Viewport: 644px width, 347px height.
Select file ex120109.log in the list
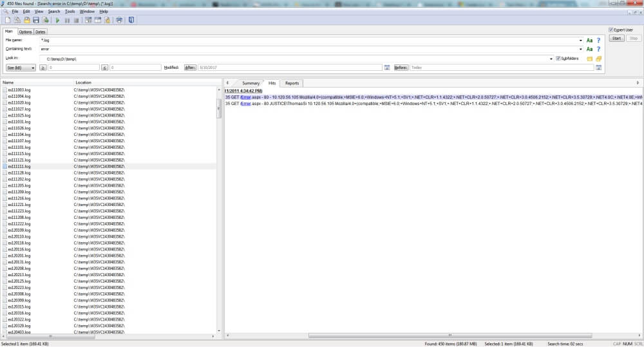[x=19, y=230]
